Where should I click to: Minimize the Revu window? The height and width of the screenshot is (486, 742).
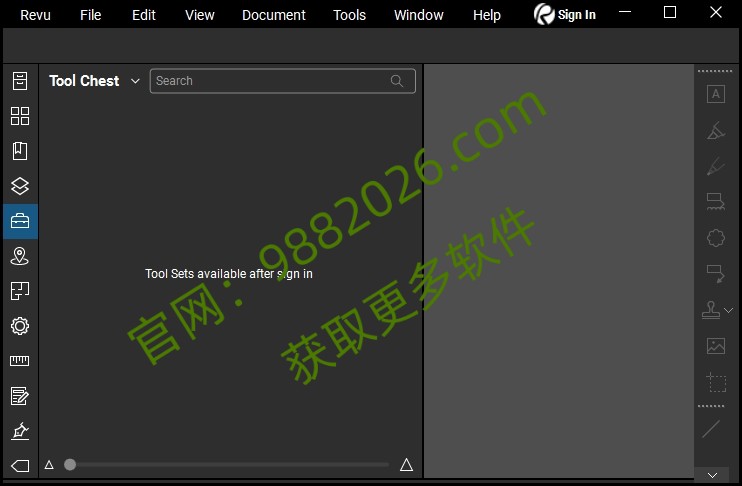[625, 12]
